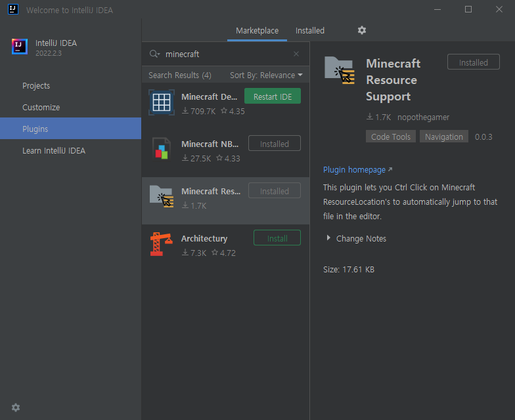Screen dimensions: 515x420
Task: Open the bottom-left settings gear in the sidebar
Action: [x=16, y=408]
